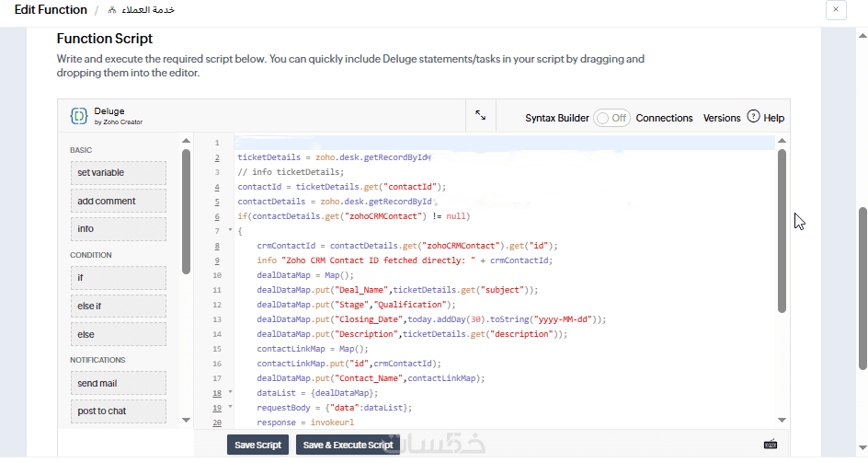This screenshot has height=463, width=868.
Task: Toggle the Syntax Builder switch
Action: pos(611,118)
